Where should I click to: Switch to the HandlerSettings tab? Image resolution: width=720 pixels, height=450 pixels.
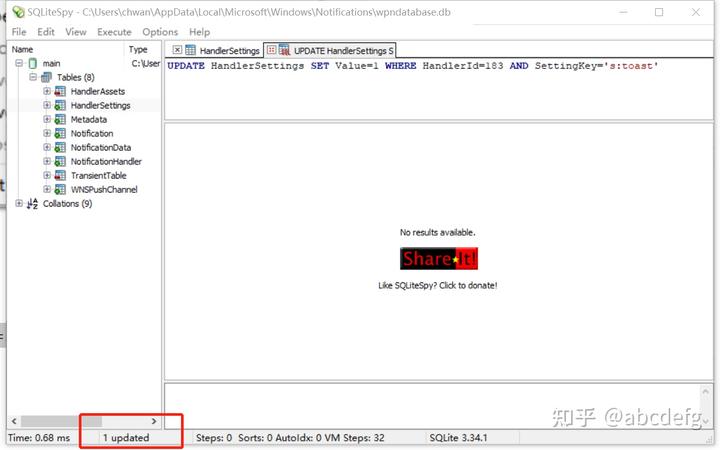pos(229,51)
